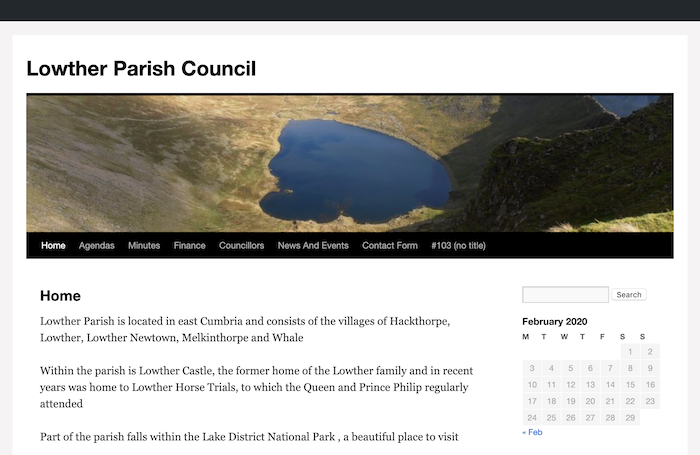700x455 pixels.
Task: Open the Home menu item
Action: [x=53, y=245]
